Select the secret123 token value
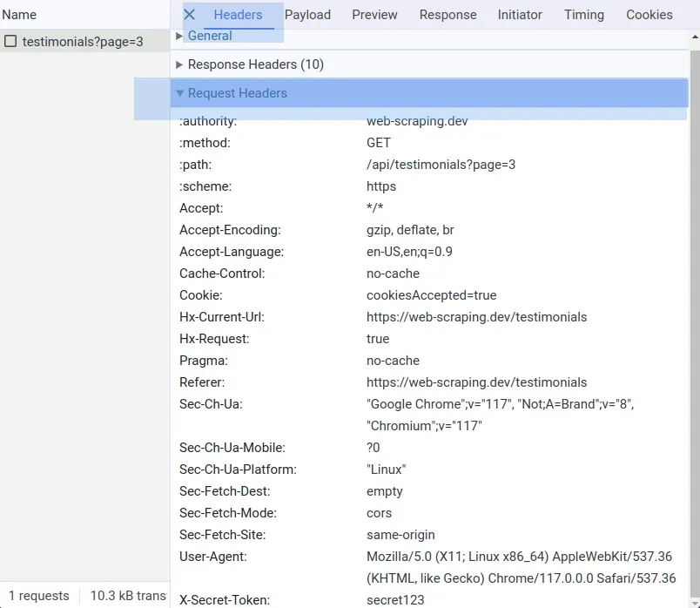700x608 pixels. pyautogui.click(x=389, y=599)
